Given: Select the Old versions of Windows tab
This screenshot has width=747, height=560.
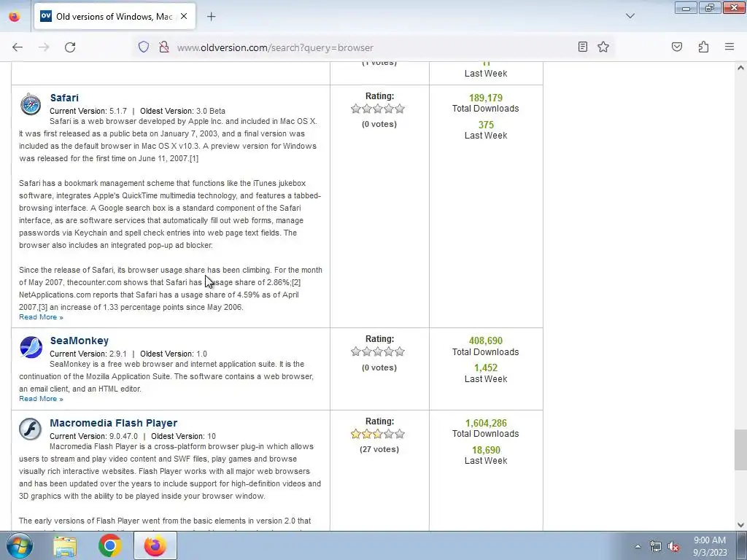Looking at the screenshot, I should coord(115,16).
